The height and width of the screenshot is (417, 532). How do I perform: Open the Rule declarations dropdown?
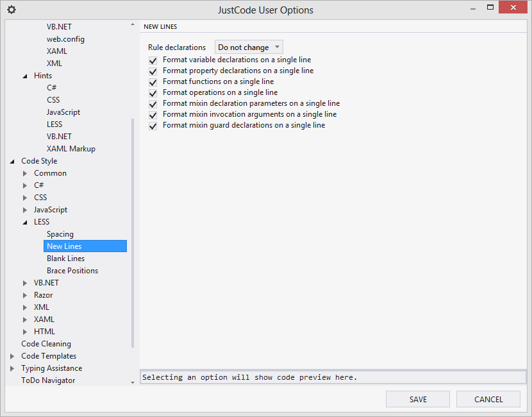pos(249,47)
